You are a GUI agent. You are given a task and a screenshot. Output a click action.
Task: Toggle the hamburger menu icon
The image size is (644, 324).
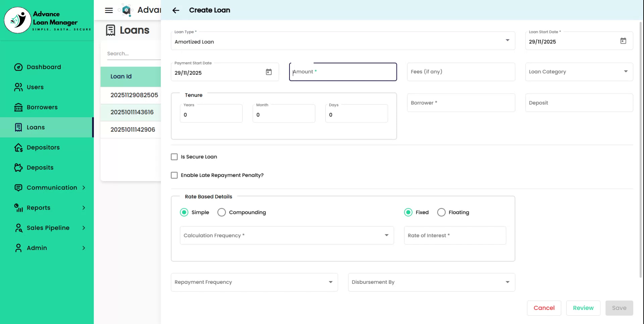109,10
